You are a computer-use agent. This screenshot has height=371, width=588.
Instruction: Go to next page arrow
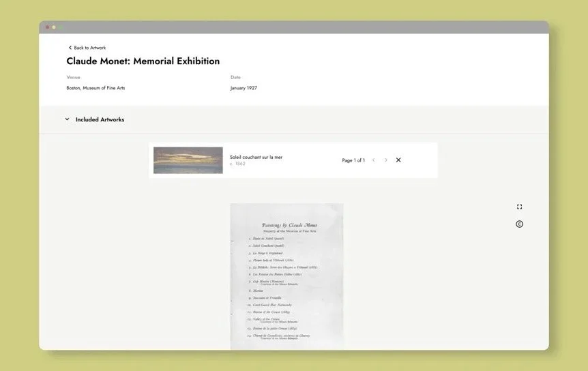coord(386,160)
